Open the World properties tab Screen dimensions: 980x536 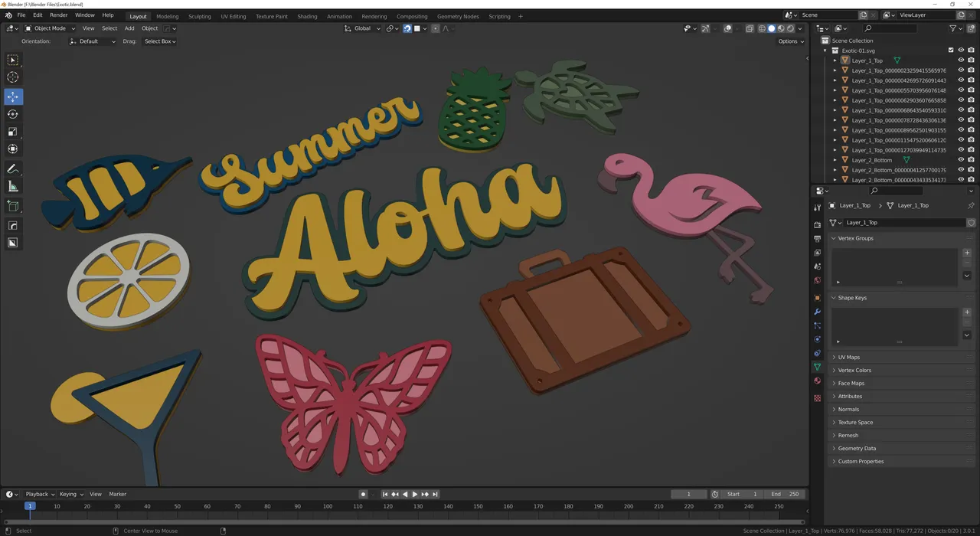point(817,280)
